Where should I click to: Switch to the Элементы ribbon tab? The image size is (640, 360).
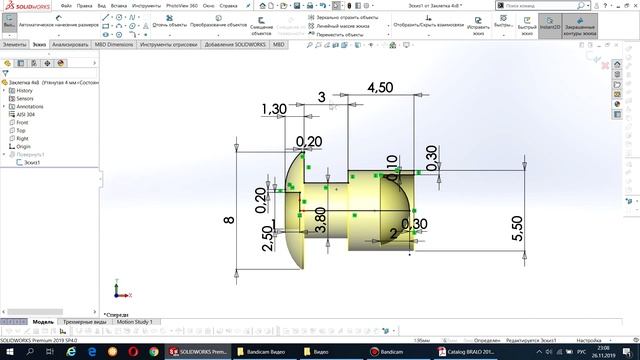pos(14,44)
